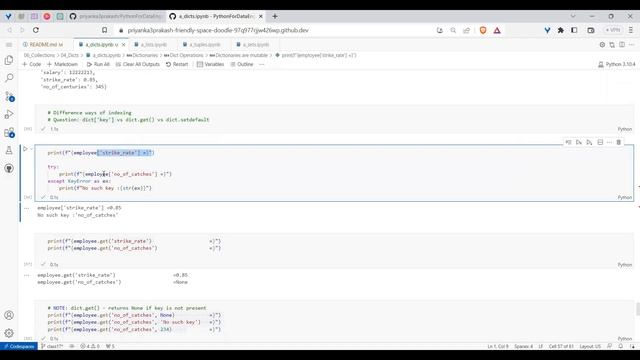This screenshot has width=640, height=360.
Task: Open the hamburger application menu
Action: [x=9, y=44]
